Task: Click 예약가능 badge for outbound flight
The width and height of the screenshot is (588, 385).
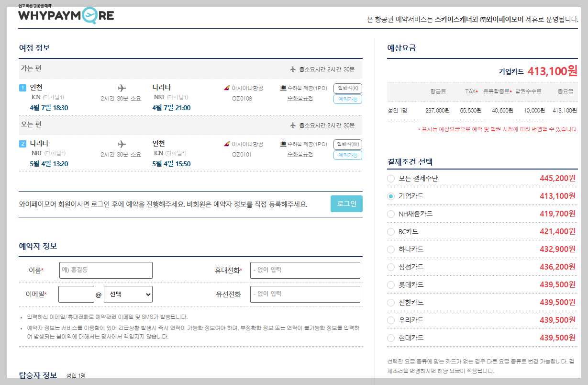Action: 348,99
